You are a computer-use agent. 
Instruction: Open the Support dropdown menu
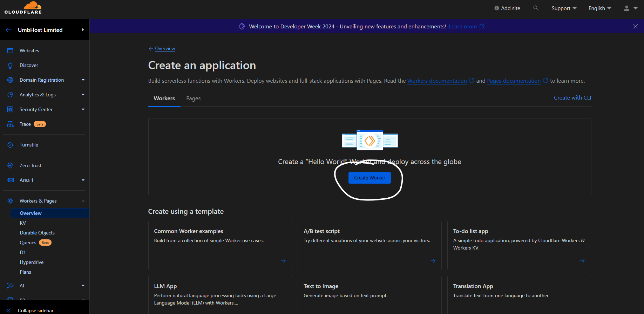tap(564, 8)
